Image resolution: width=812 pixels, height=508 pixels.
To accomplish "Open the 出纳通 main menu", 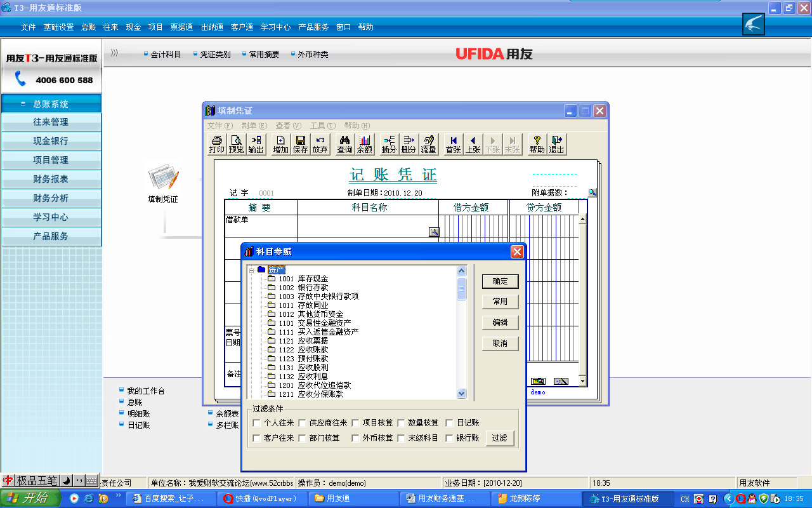I will (x=212, y=27).
